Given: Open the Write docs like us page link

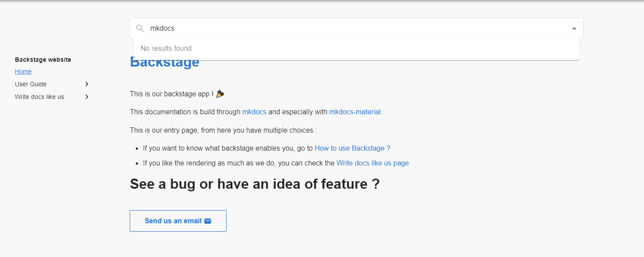Looking at the screenshot, I should tap(372, 163).
